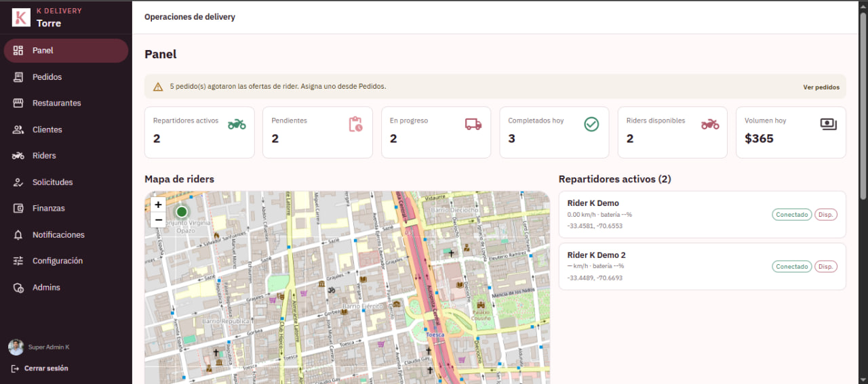The width and height of the screenshot is (868, 384).
Task: Click the 0.00 km/h battery status line
Action: (x=599, y=215)
